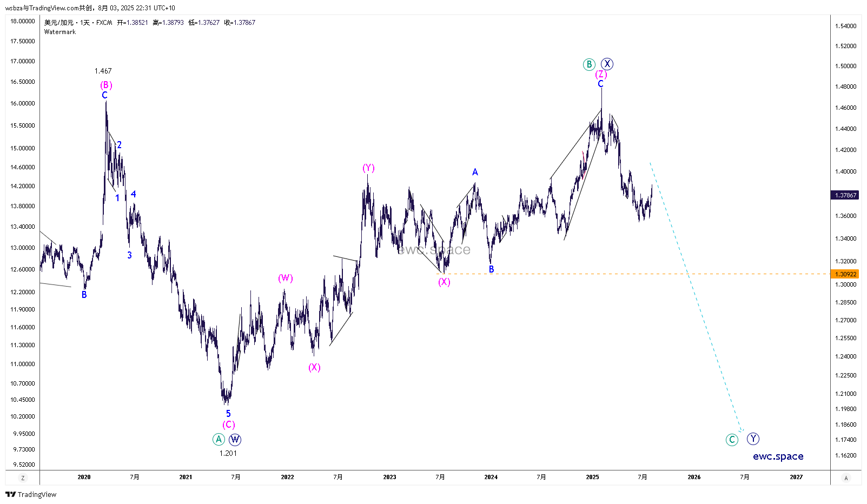Click the green circled A wave label
The width and height of the screenshot is (867, 504).
tap(219, 439)
